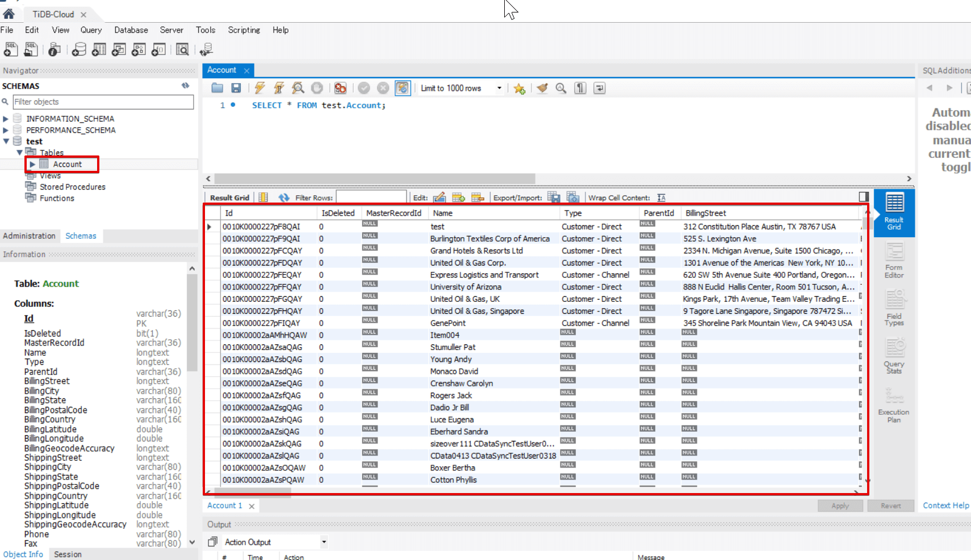Click the beautify query broom icon
Viewport: 971px width, 560px height.
click(x=542, y=88)
